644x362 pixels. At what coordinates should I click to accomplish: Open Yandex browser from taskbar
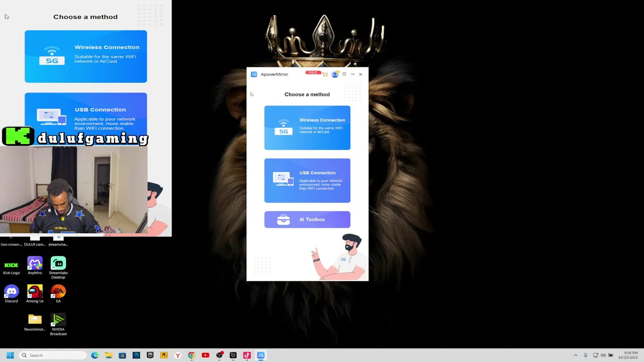click(x=178, y=355)
